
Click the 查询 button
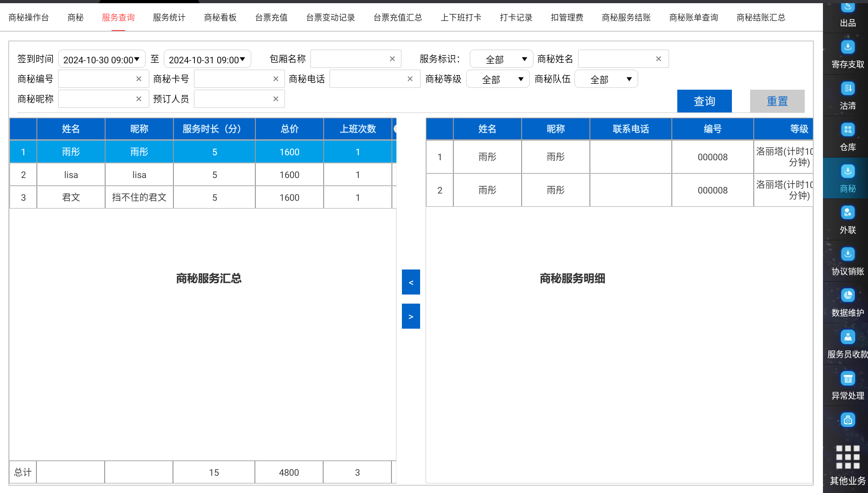tap(705, 101)
